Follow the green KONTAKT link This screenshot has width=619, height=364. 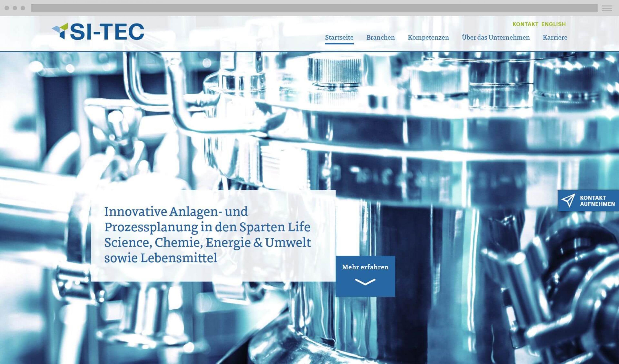[525, 24]
